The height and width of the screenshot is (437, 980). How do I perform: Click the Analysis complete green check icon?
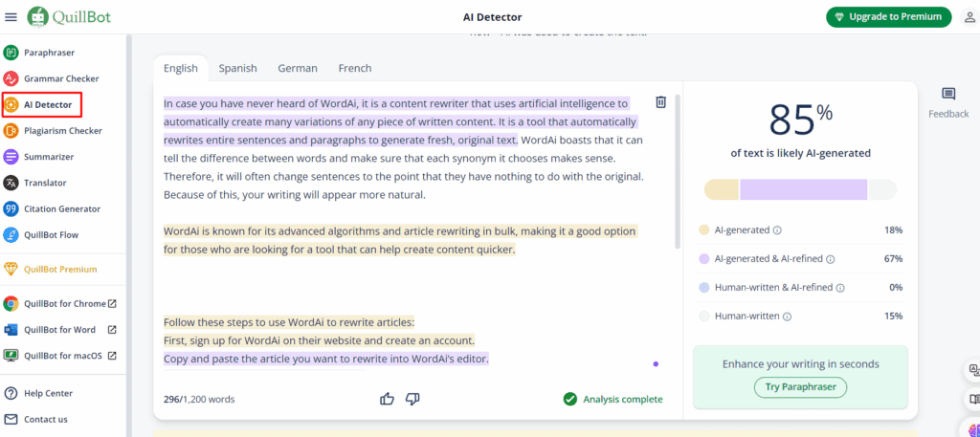570,399
